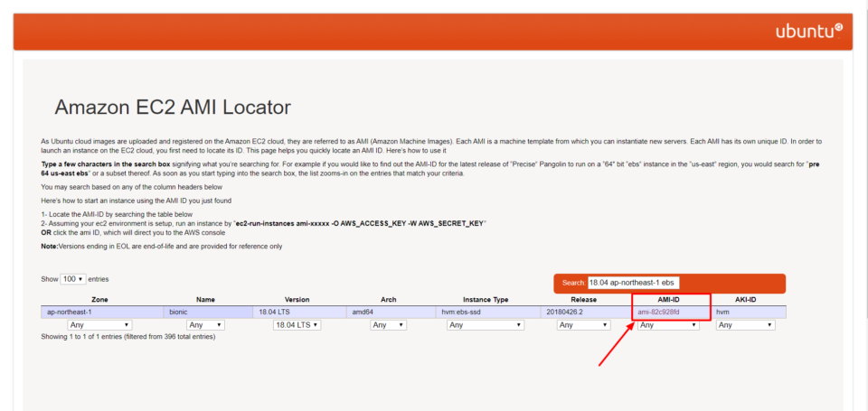Sort table by Zone column header

(100, 299)
